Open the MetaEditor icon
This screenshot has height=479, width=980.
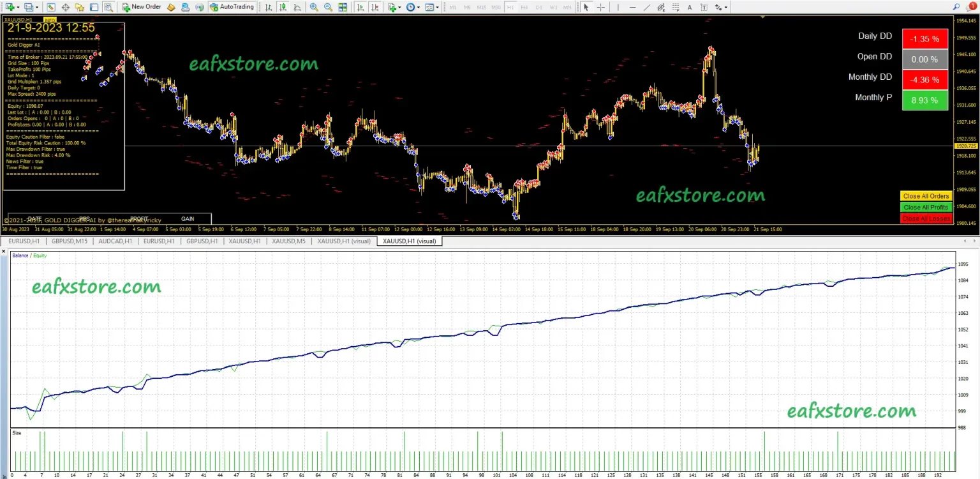(x=171, y=7)
